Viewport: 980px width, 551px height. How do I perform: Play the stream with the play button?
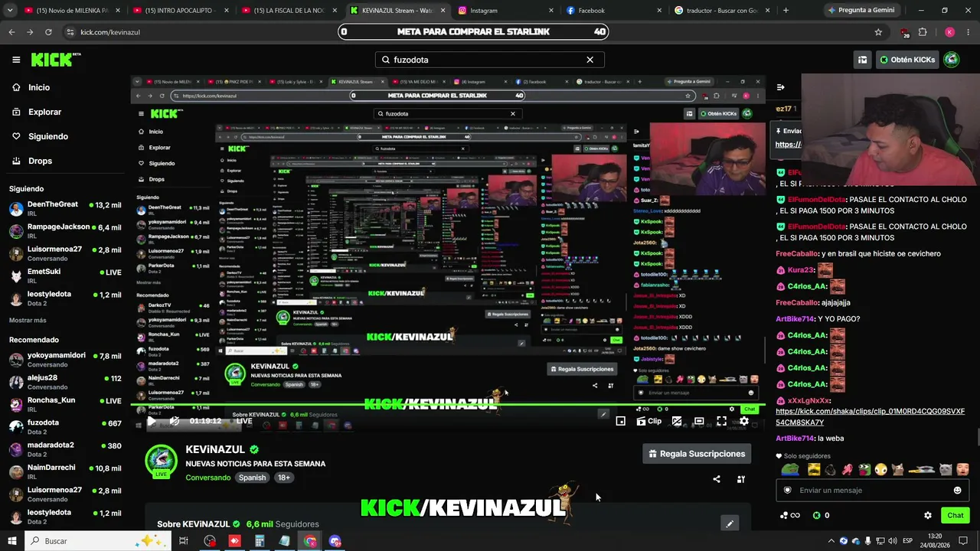coord(152,421)
